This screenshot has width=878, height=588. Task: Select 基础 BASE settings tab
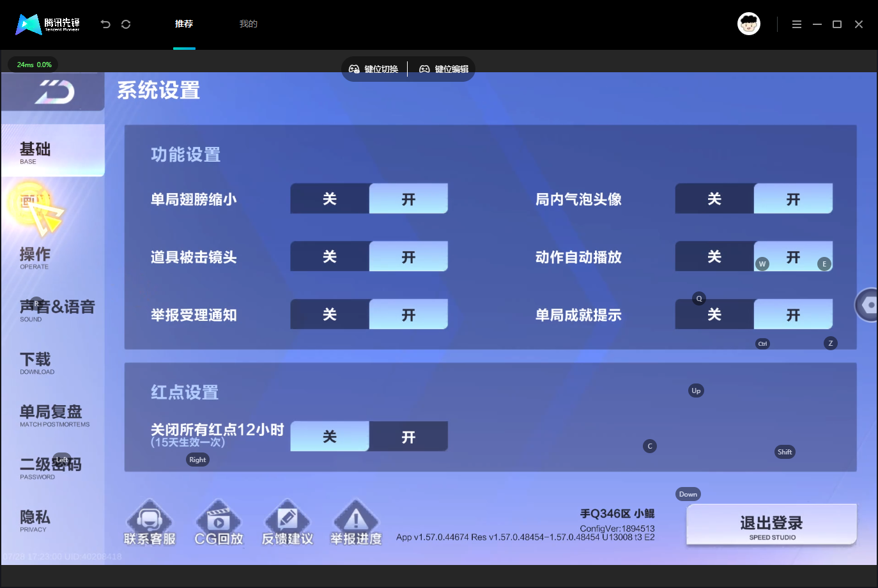click(53, 151)
